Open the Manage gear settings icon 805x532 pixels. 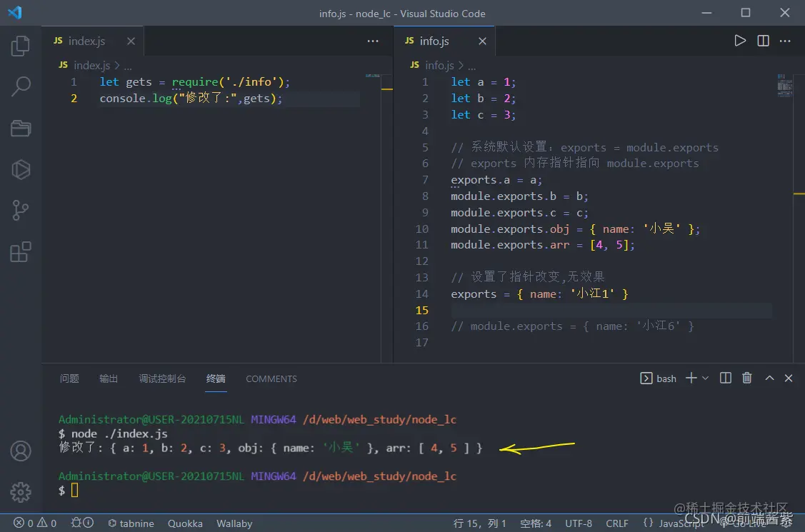(x=21, y=492)
